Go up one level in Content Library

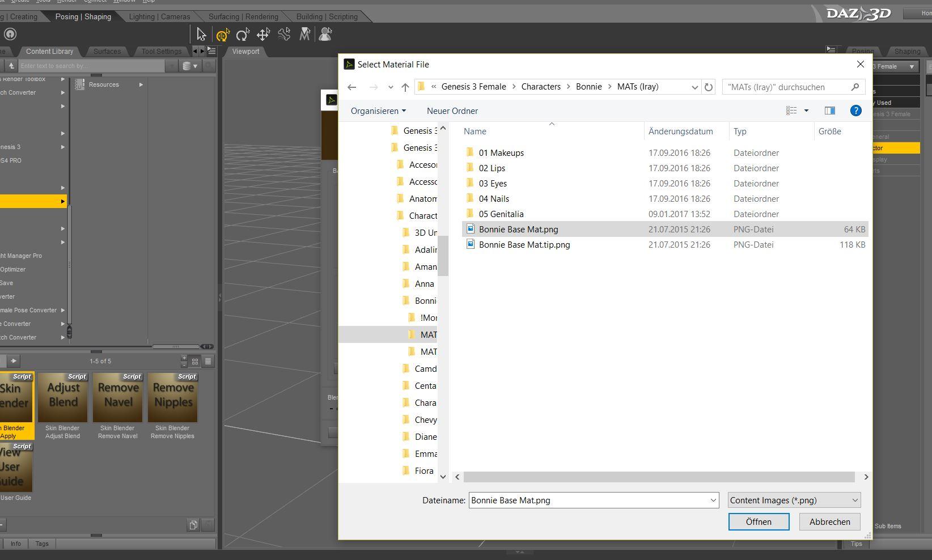click(11, 66)
